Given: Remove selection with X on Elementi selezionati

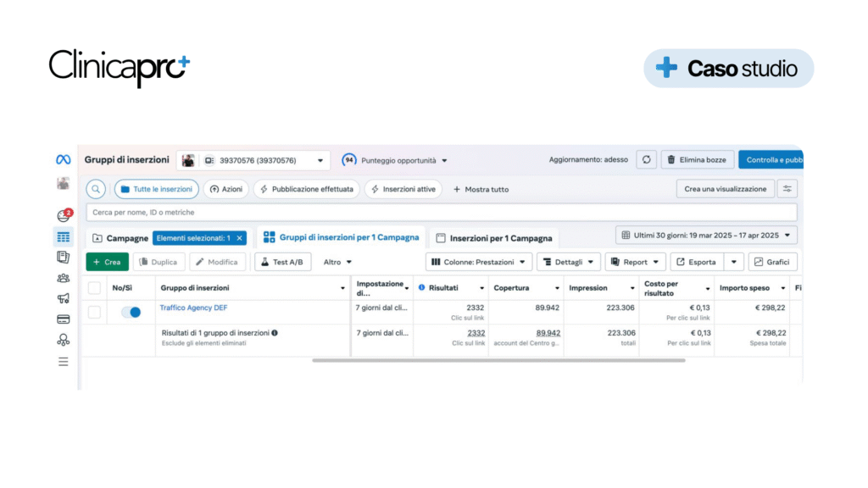Looking at the screenshot, I should tap(239, 238).
